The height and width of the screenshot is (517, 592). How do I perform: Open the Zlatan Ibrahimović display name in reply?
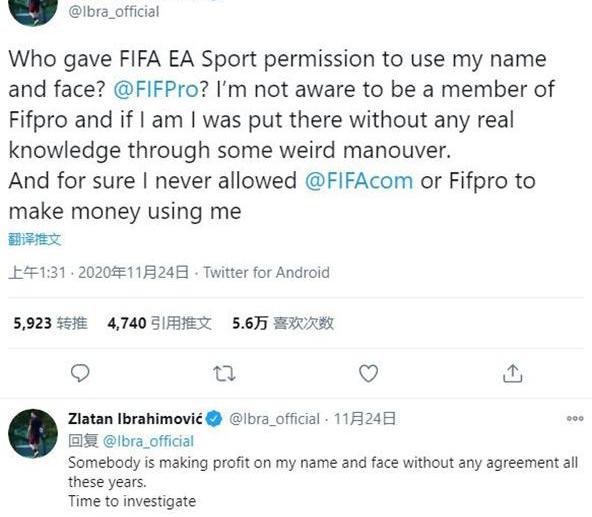[135, 419]
